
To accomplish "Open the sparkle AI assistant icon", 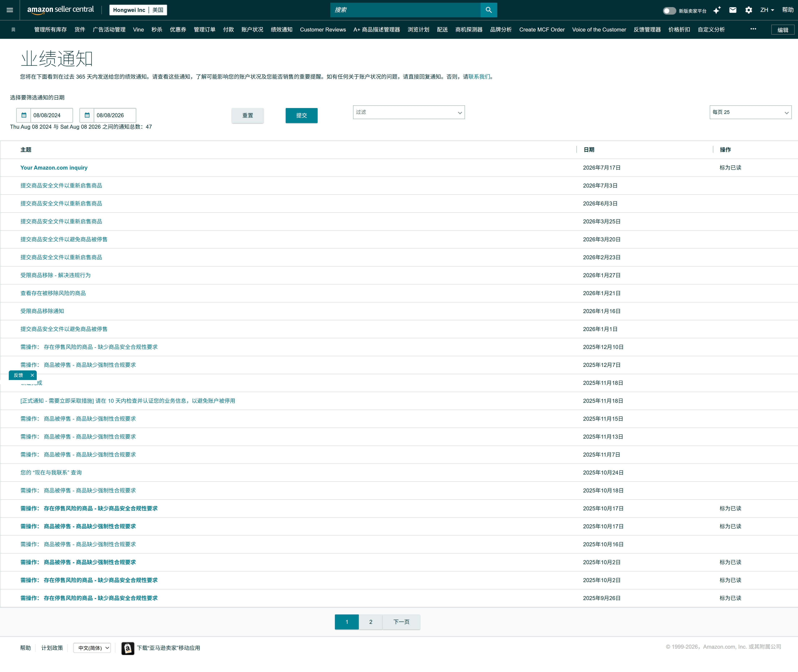I will tap(717, 10).
